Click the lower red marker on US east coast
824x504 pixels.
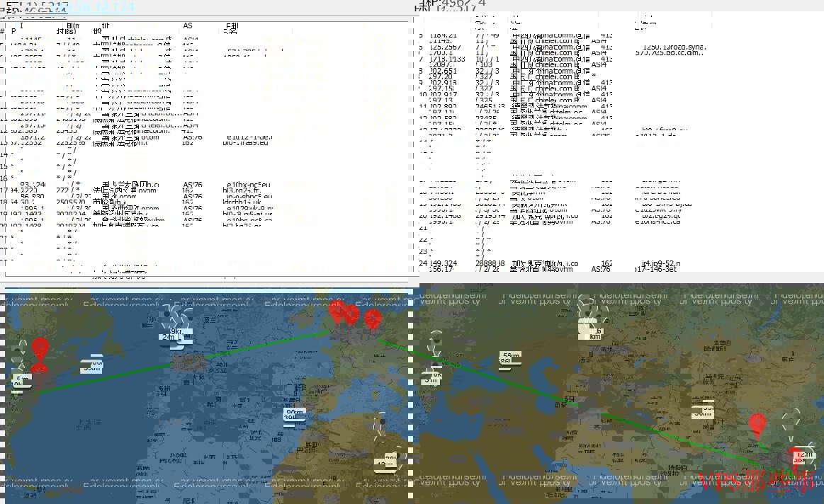click(x=38, y=372)
